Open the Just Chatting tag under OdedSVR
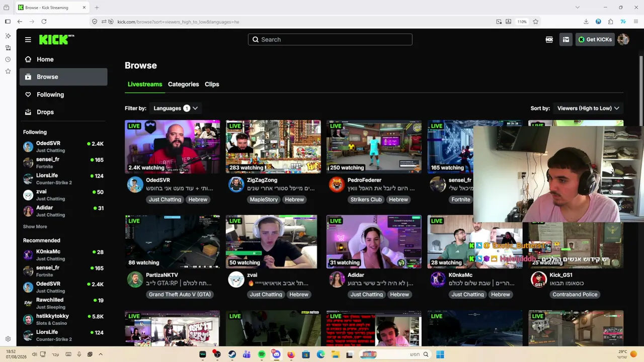 click(x=165, y=200)
